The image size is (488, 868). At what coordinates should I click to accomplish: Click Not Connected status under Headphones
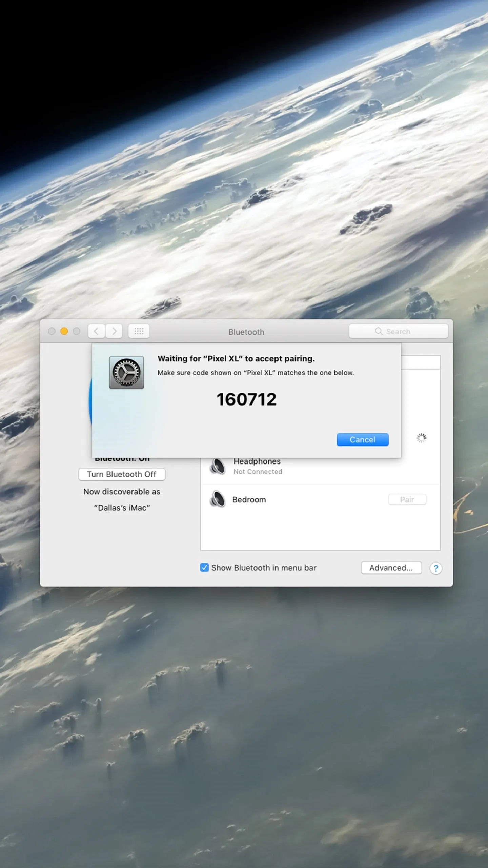click(x=258, y=472)
